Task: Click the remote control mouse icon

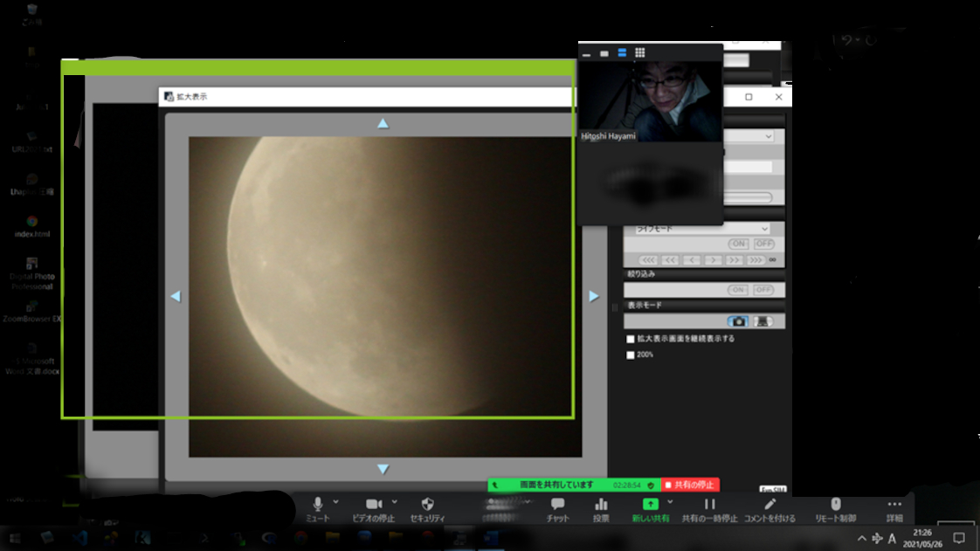Action: coord(835,506)
